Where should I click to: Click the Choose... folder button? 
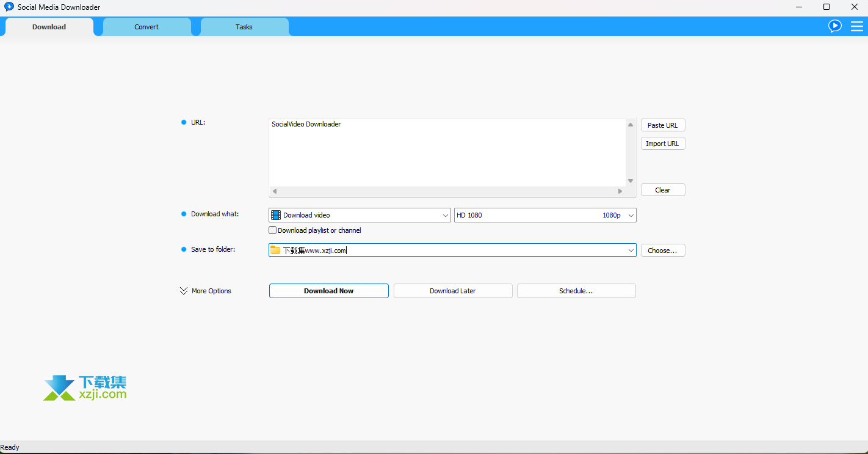663,251
